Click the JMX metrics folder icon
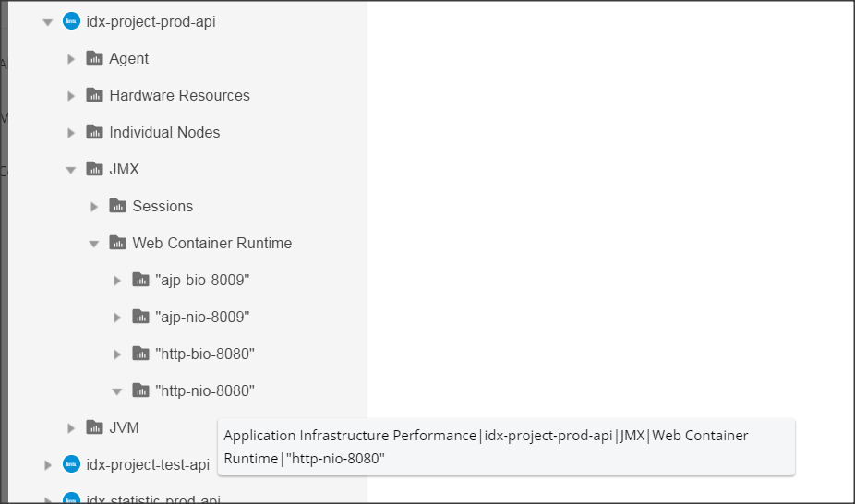 (x=94, y=169)
